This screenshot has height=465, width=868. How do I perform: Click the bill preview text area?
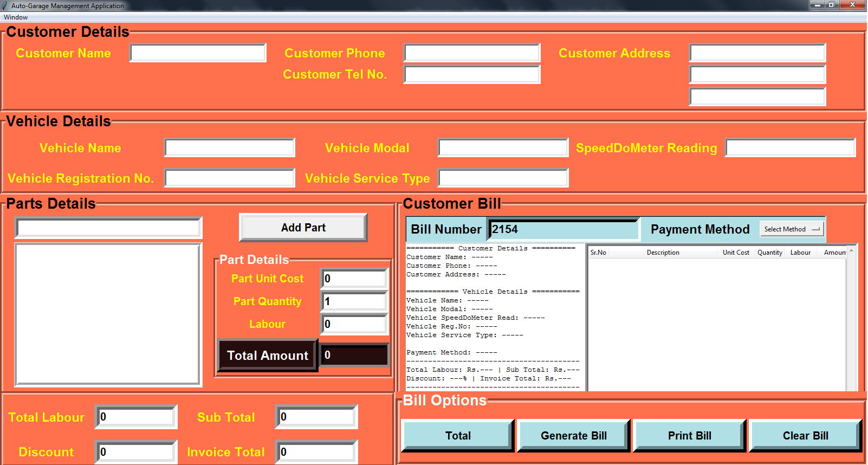coord(494,317)
